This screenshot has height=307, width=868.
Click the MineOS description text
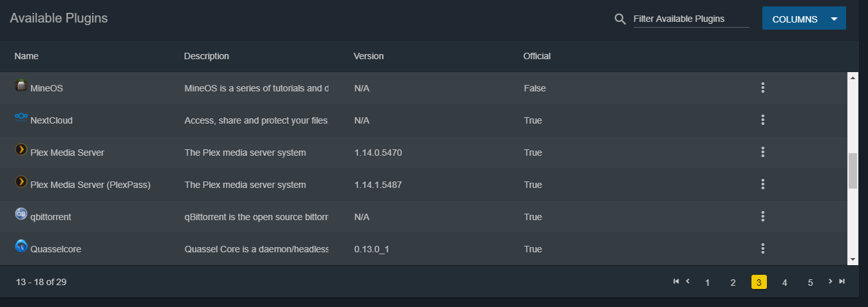tap(256, 88)
